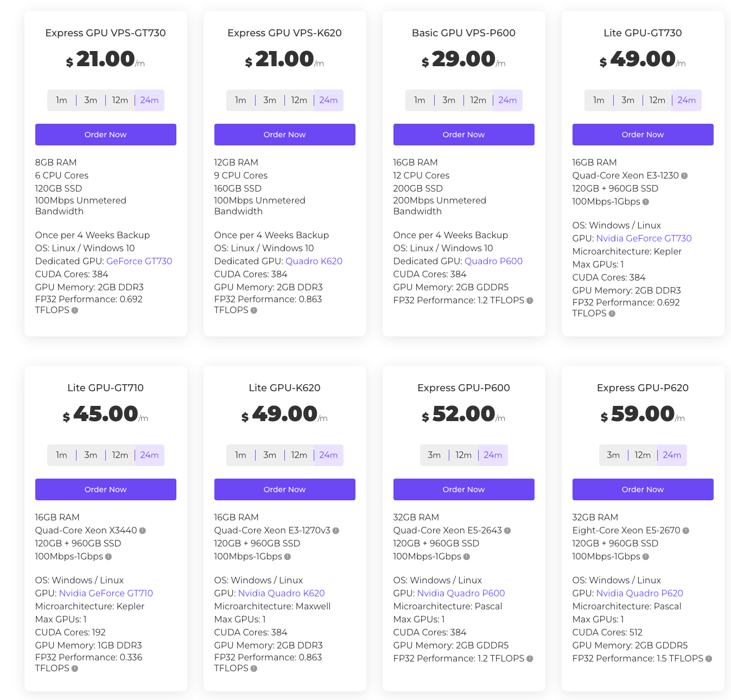Viewport: 731px width, 700px height.
Task: Click Order Now on Basic GPU VPS-P600
Action: click(x=463, y=134)
